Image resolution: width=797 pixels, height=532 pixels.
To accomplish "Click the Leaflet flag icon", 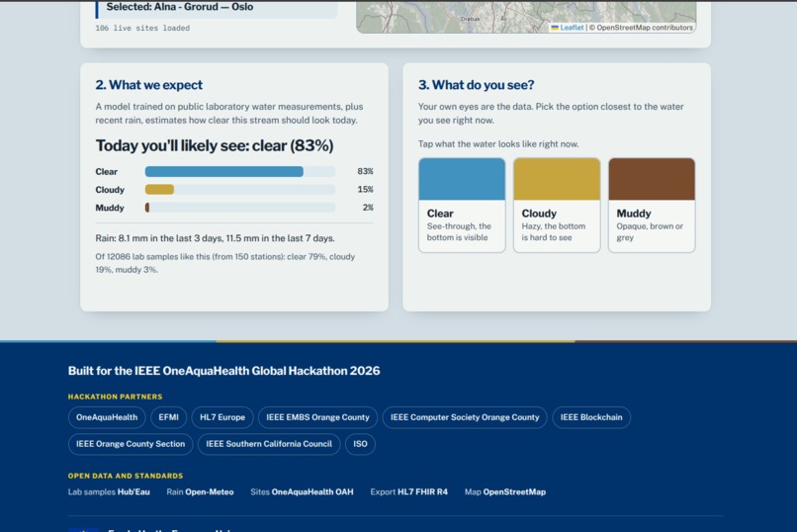I will (555, 28).
